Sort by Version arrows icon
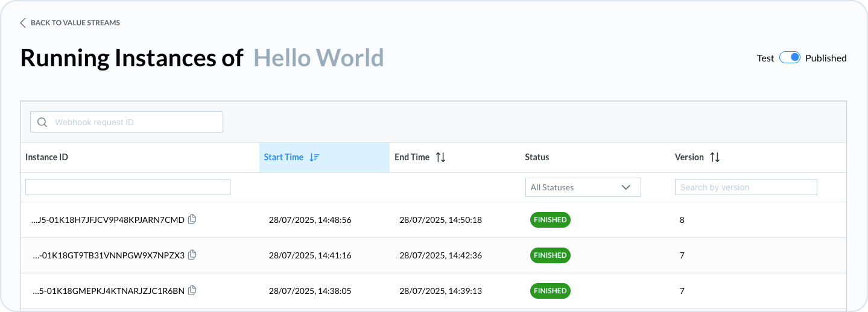The image size is (868, 312). 715,157
